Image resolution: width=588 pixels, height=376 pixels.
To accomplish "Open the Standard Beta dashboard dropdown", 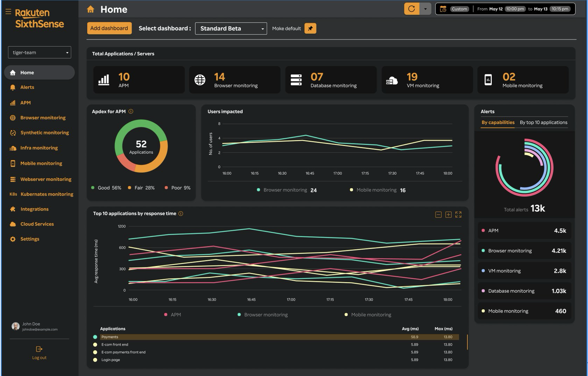I will [231, 28].
